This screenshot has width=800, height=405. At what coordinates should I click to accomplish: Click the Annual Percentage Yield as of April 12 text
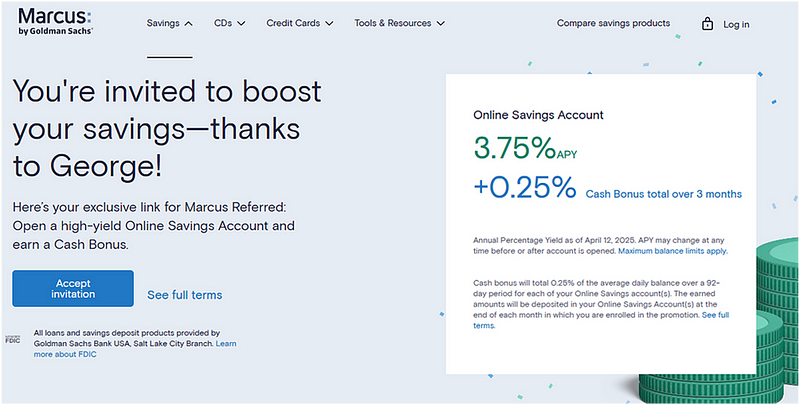[599, 245]
